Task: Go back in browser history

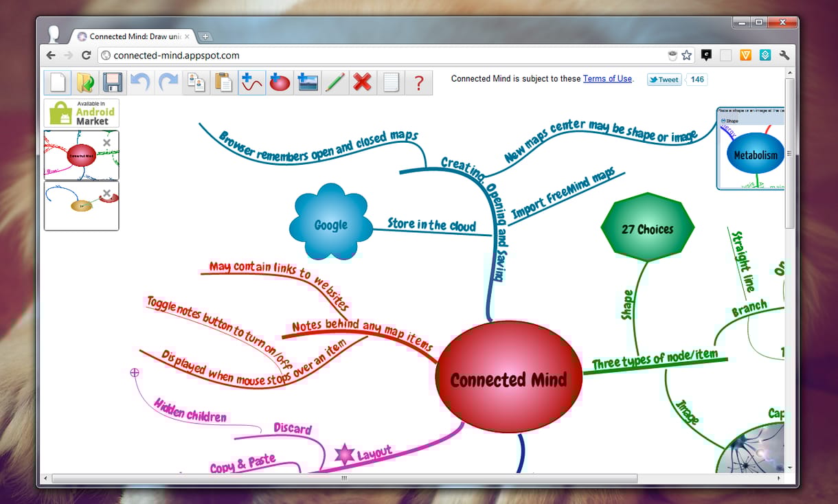Action: click(51, 56)
